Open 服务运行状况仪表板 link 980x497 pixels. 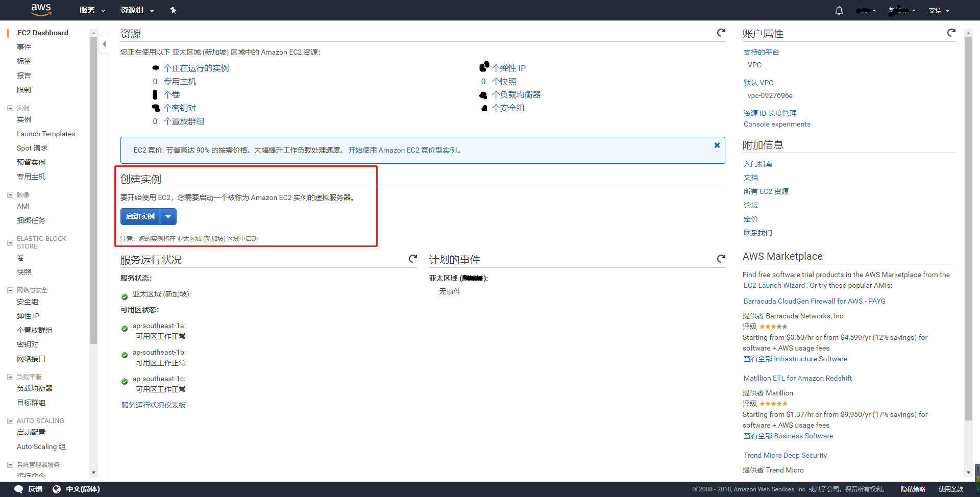point(154,405)
